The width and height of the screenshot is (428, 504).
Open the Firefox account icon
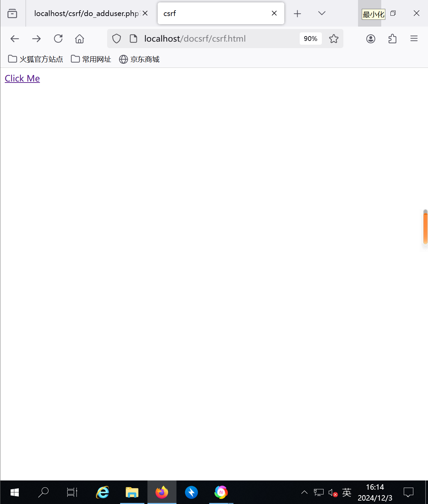pyautogui.click(x=371, y=39)
